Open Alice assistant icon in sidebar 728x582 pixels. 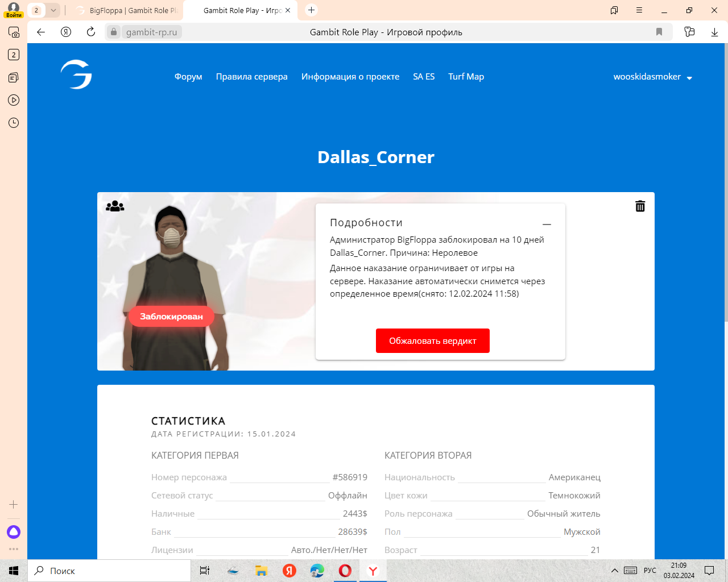14,532
